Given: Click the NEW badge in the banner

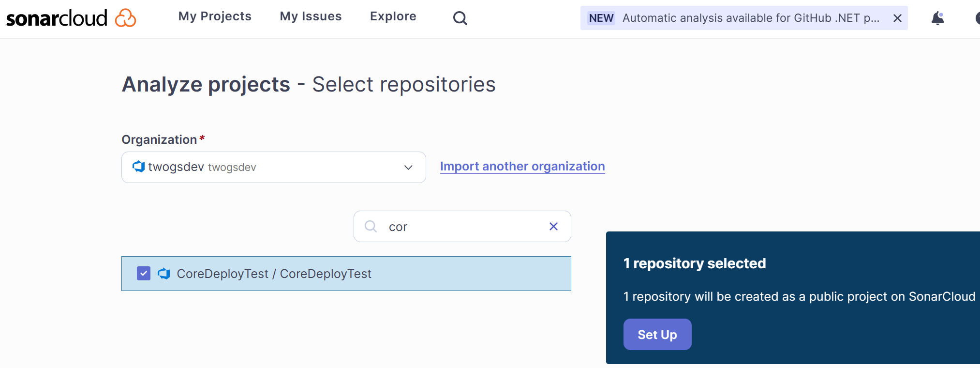Looking at the screenshot, I should (601, 18).
